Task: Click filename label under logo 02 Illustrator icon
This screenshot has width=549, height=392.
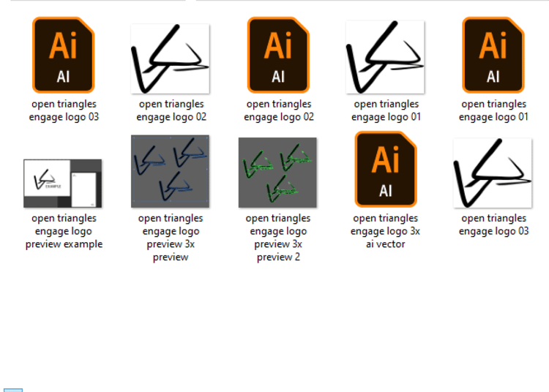Action: [279, 110]
